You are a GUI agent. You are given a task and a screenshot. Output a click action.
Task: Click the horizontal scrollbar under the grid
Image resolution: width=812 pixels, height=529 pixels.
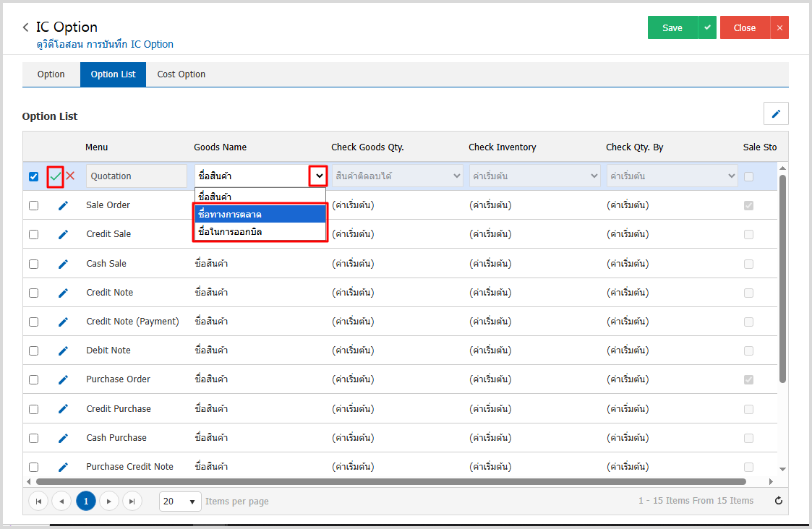[x=390, y=481]
